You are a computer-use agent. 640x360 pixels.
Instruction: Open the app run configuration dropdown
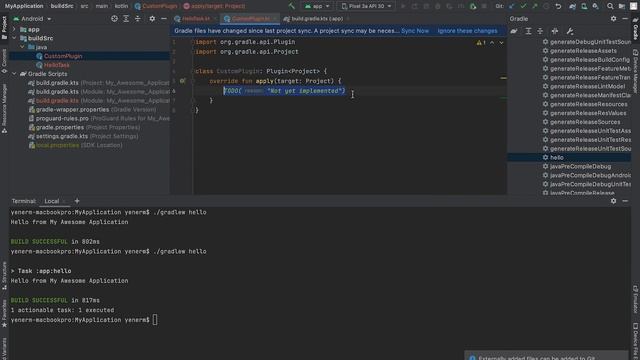click(x=317, y=6)
